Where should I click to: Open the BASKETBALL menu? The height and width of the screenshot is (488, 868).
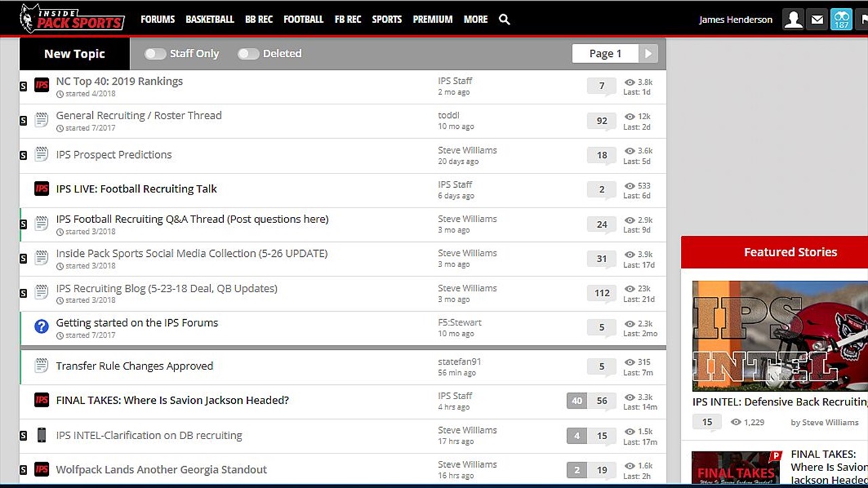tap(210, 20)
